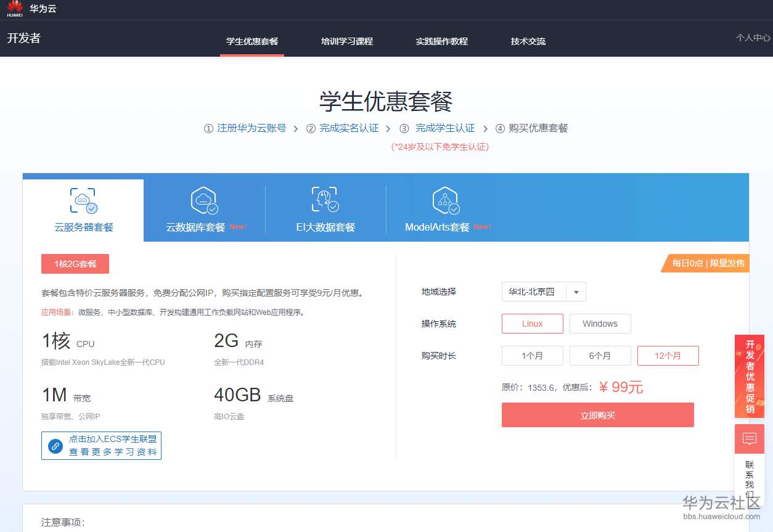Screen dimensions: 773x532
Task: Click the 每日0点 | 限量发售 badge
Action: (x=705, y=263)
